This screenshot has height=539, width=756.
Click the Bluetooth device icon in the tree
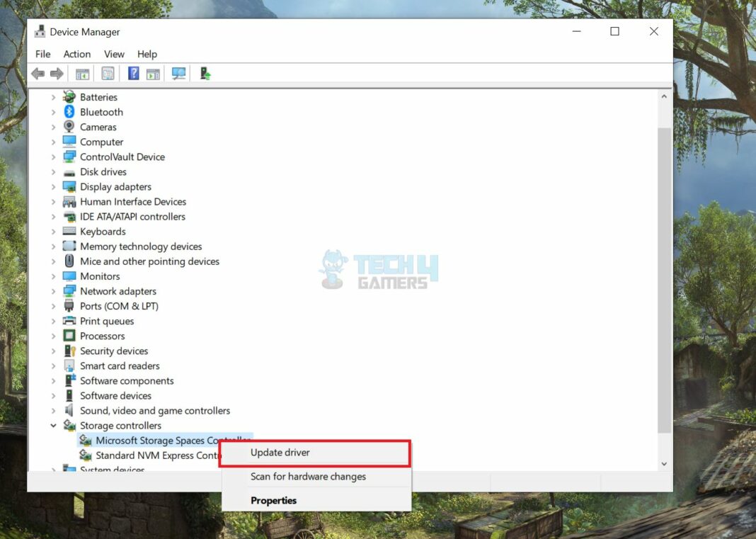tap(69, 112)
